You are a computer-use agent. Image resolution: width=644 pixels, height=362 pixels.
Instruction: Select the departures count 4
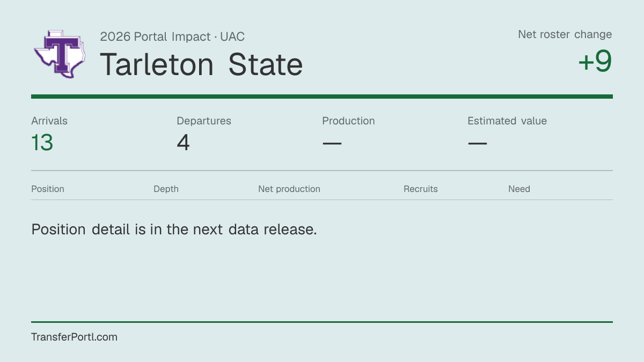pos(183,143)
